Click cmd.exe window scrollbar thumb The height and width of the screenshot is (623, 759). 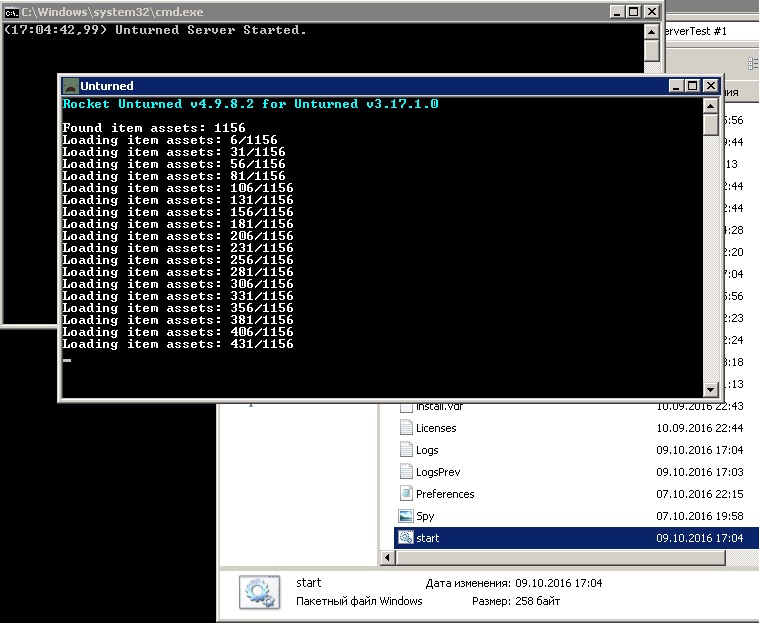coord(652,51)
